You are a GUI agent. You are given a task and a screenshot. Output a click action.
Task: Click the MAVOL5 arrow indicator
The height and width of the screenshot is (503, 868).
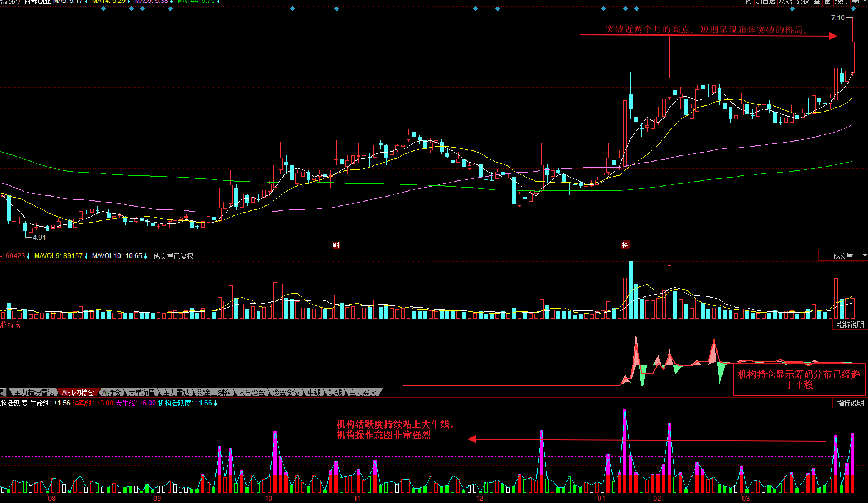(x=86, y=256)
